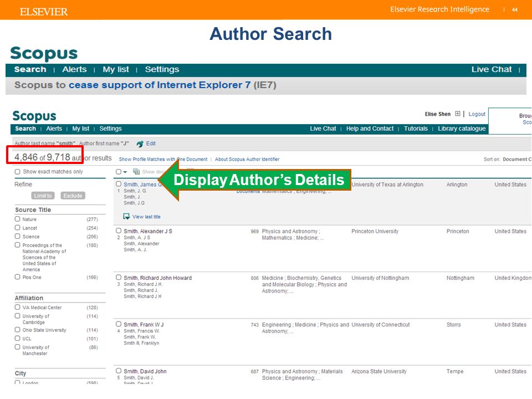532x399 pixels.
Task: Open Search in the large top banner
Action: pos(30,70)
